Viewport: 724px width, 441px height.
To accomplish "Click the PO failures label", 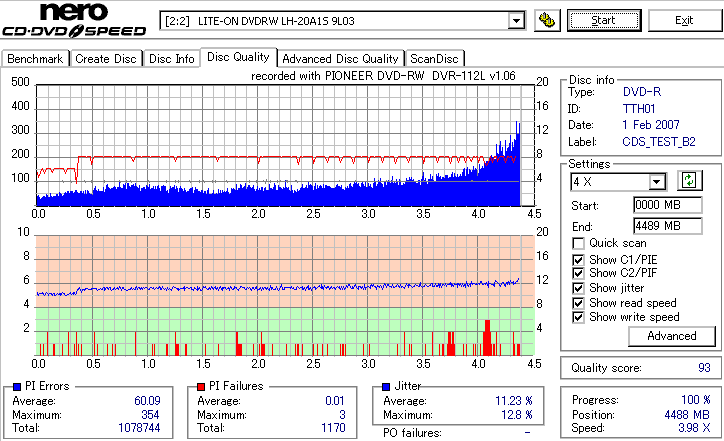I will (412, 433).
